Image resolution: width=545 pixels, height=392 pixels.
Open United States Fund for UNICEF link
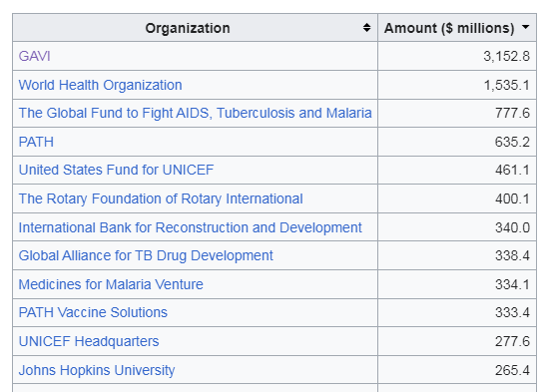(x=116, y=170)
